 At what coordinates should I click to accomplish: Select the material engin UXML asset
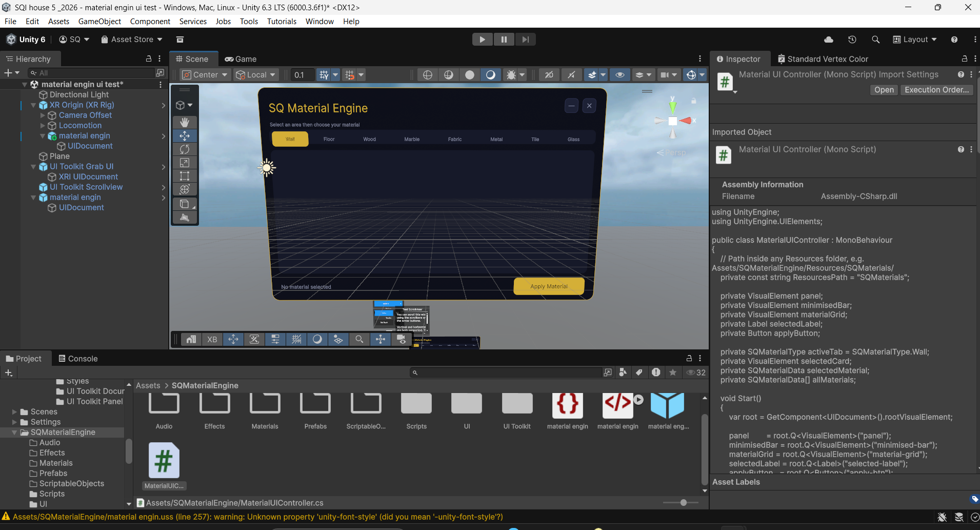pos(618,405)
